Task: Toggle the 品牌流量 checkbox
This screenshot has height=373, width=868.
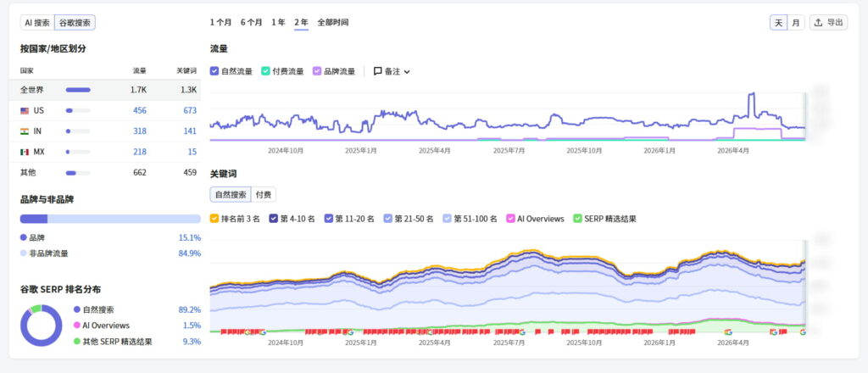Action: (x=317, y=71)
